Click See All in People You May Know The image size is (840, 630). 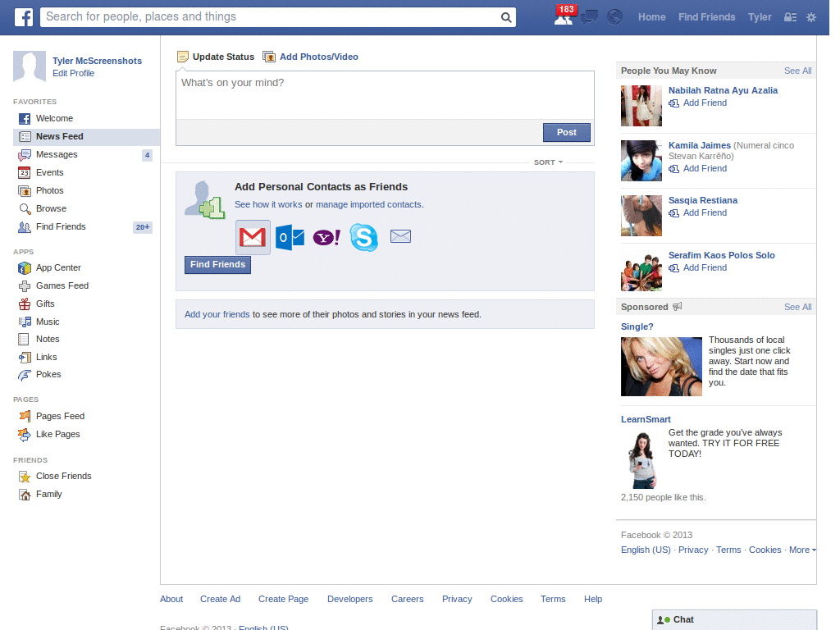[797, 71]
